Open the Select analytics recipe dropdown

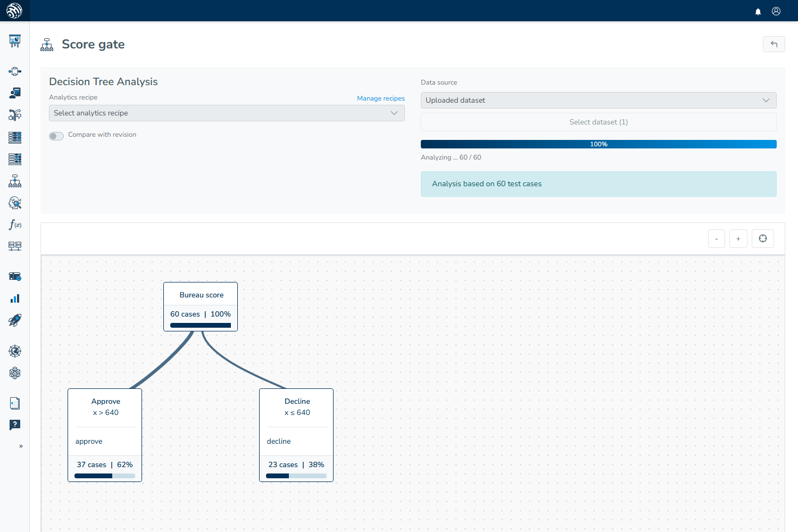point(227,113)
